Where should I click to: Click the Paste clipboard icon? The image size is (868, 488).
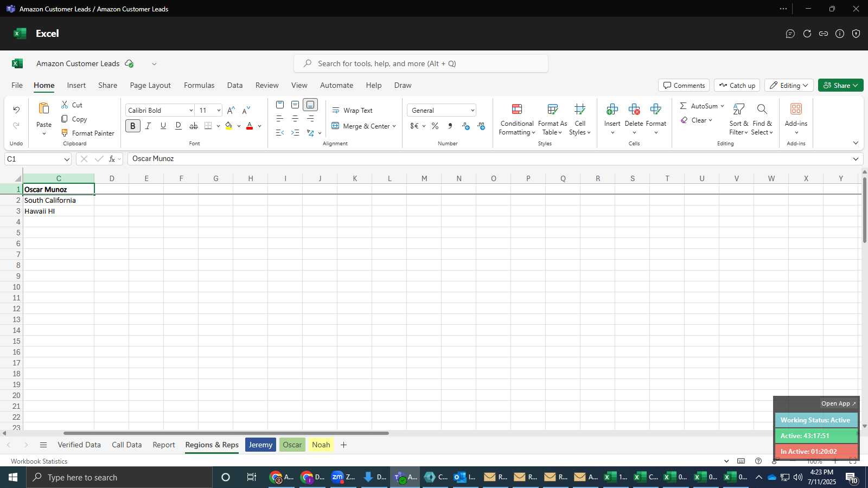[x=44, y=108]
